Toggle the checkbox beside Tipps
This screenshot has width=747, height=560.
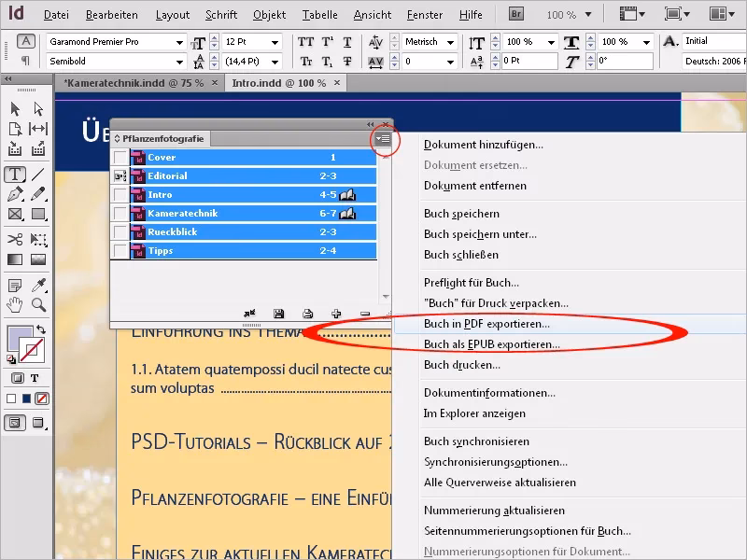pos(120,250)
